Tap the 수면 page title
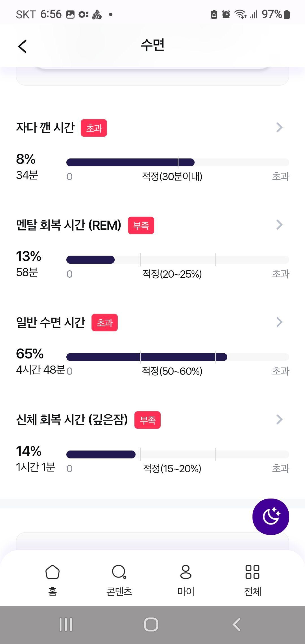Image resolution: width=305 pixels, height=644 pixels. [x=152, y=45]
